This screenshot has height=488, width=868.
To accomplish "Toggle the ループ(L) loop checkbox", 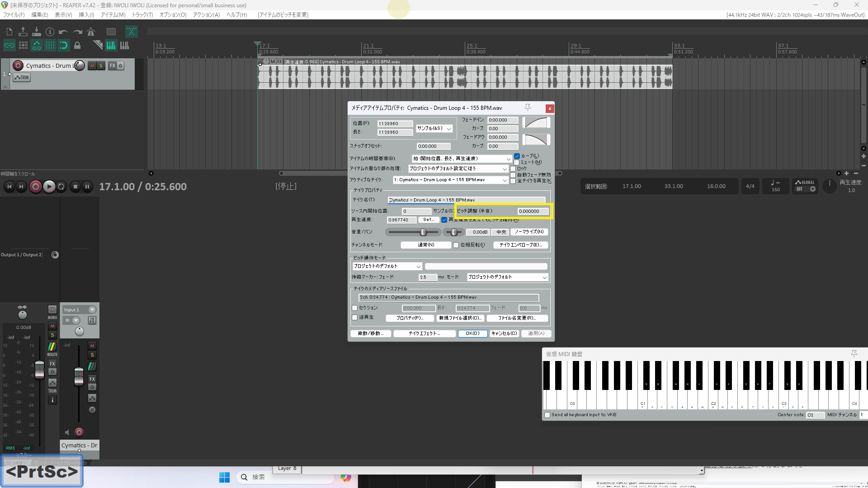I will tap(517, 156).
